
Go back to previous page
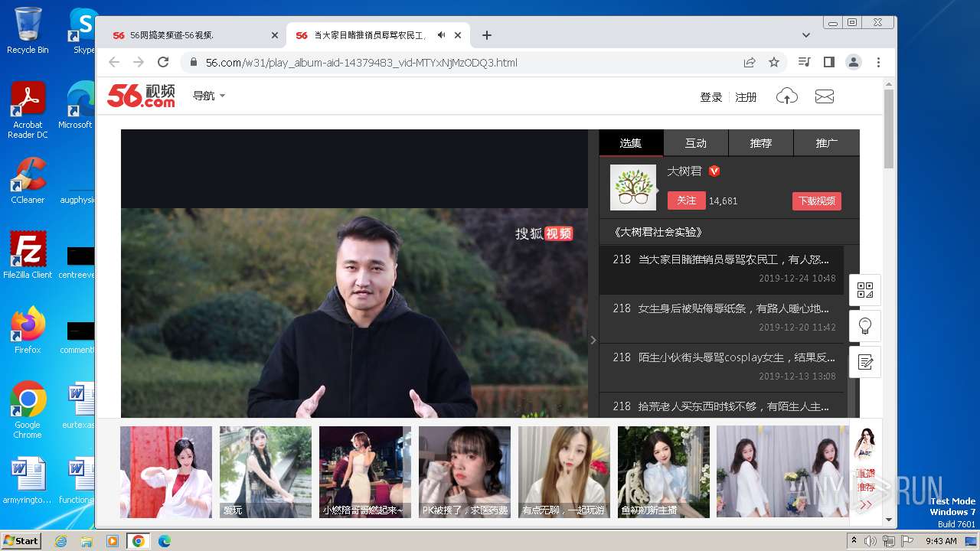click(x=114, y=62)
